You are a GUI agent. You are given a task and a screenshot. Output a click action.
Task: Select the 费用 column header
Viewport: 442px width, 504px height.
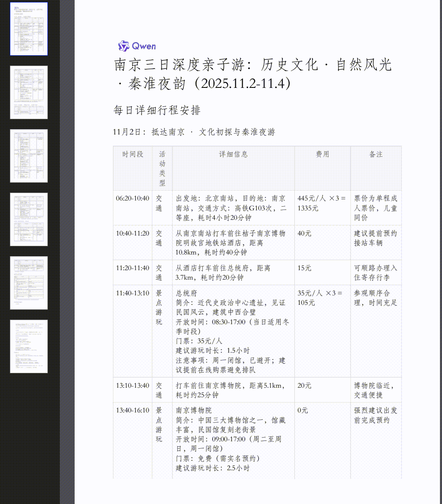point(323,155)
